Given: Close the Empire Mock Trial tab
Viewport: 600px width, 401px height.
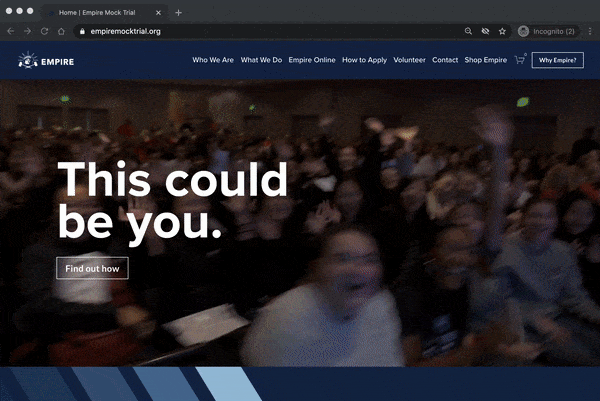Looking at the screenshot, I should [158, 13].
